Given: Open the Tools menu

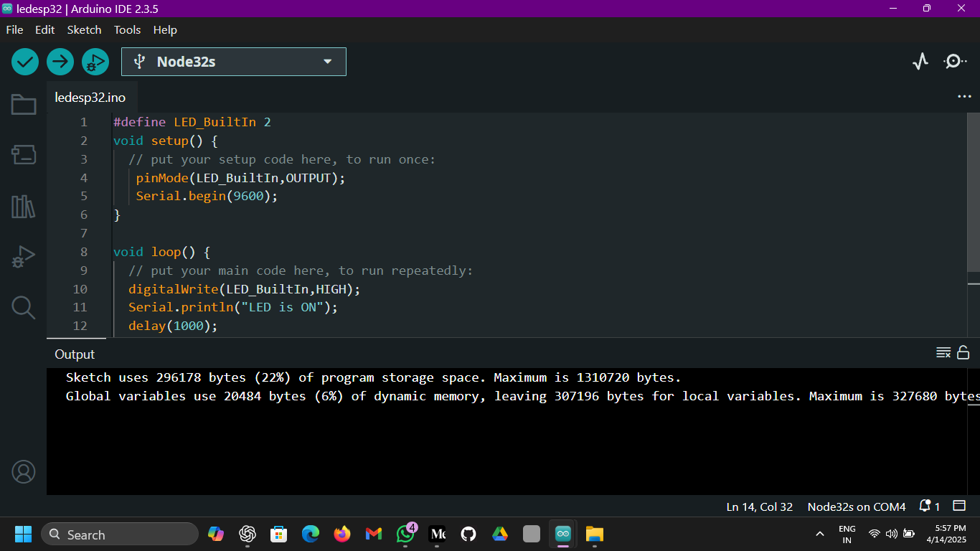Looking at the screenshot, I should (x=127, y=30).
